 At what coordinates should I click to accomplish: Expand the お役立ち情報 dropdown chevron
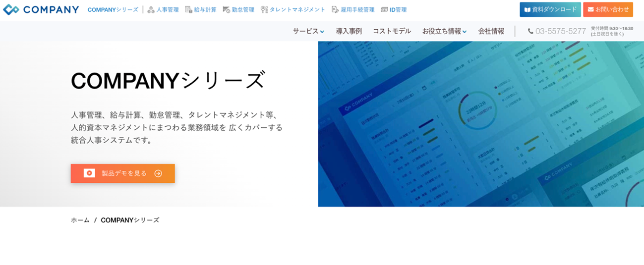pyautogui.click(x=465, y=32)
